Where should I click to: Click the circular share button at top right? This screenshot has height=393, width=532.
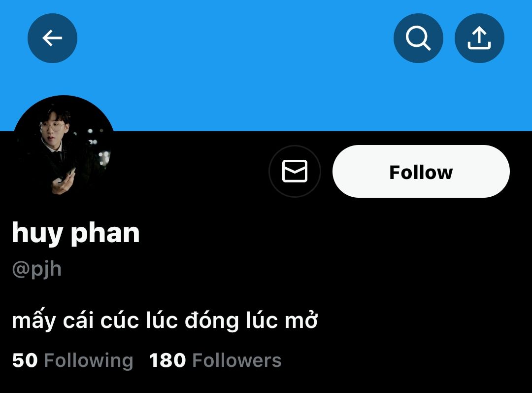pos(479,38)
